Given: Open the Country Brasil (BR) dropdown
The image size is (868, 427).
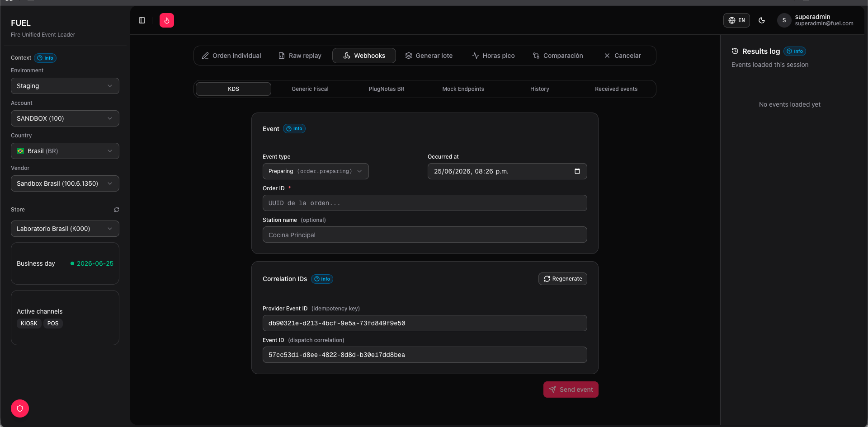Looking at the screenshot, I should (x=65, y=151).
